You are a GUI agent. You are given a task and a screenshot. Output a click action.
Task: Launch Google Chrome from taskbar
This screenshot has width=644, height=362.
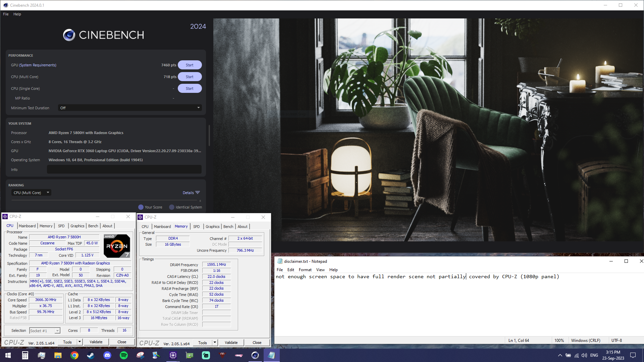pos(74,355)
